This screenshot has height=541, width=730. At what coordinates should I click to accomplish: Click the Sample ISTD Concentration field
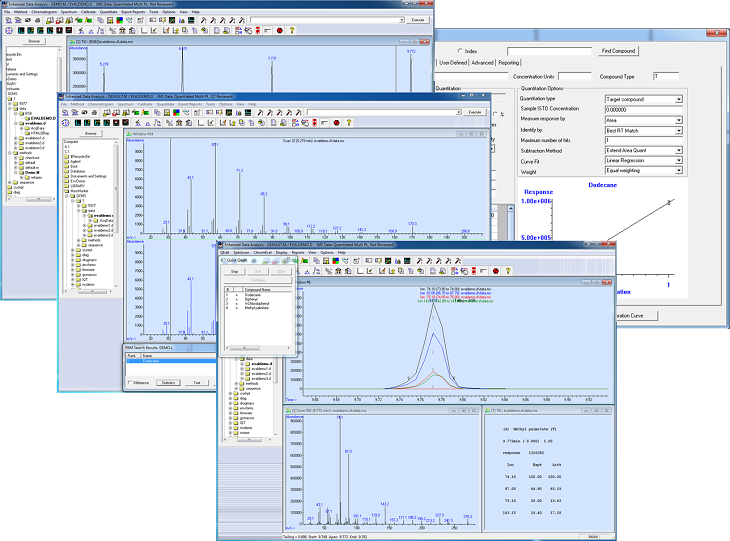click(x=643, y=109)
